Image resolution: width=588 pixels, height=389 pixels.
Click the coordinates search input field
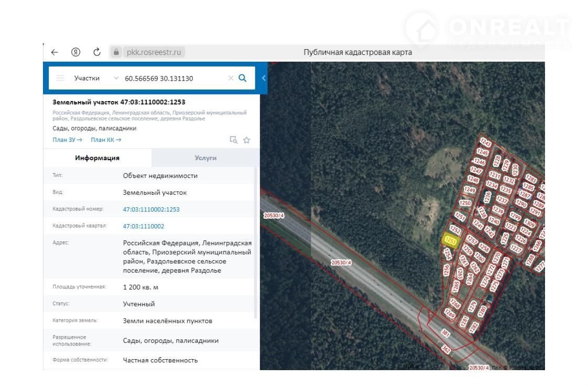tap(173, 79)
